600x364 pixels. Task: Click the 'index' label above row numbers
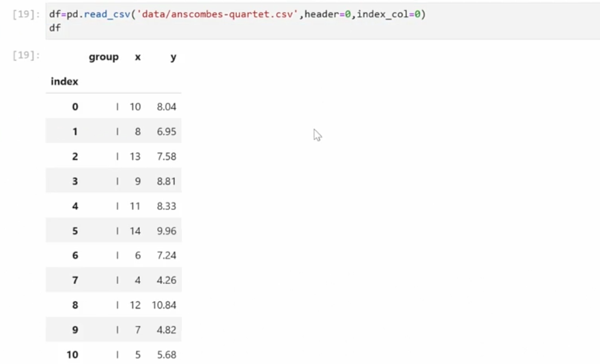tap(65, 81)
